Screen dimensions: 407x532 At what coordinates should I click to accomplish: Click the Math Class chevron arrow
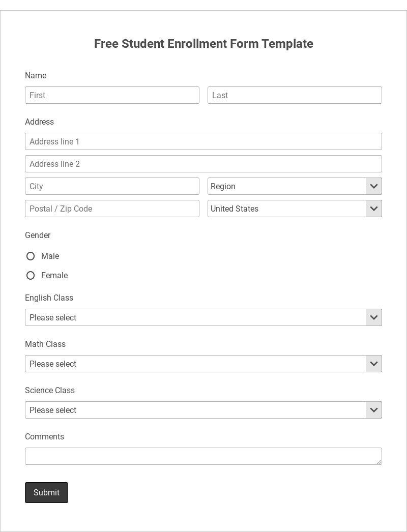(374, 364)
